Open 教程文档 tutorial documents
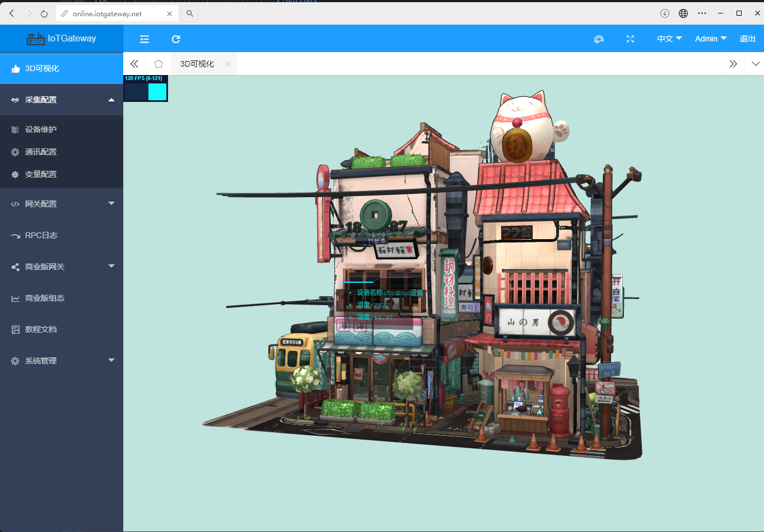Viewport: 764px width, 532px height. click(x=41, y=329)
